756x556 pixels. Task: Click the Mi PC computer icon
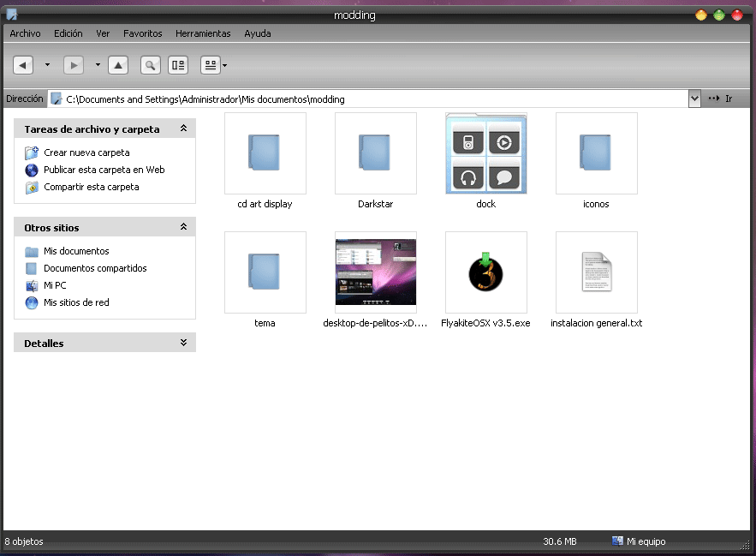coord(32,286)
